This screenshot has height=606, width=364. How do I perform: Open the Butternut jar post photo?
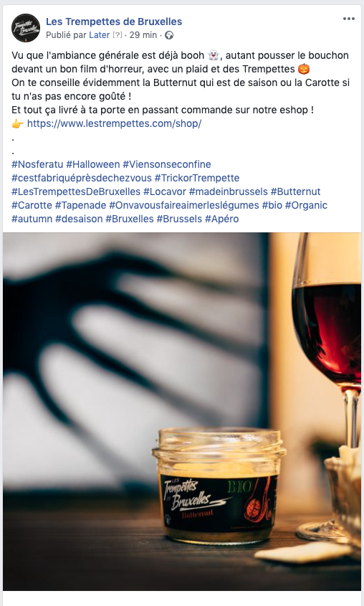coord(182,411)
